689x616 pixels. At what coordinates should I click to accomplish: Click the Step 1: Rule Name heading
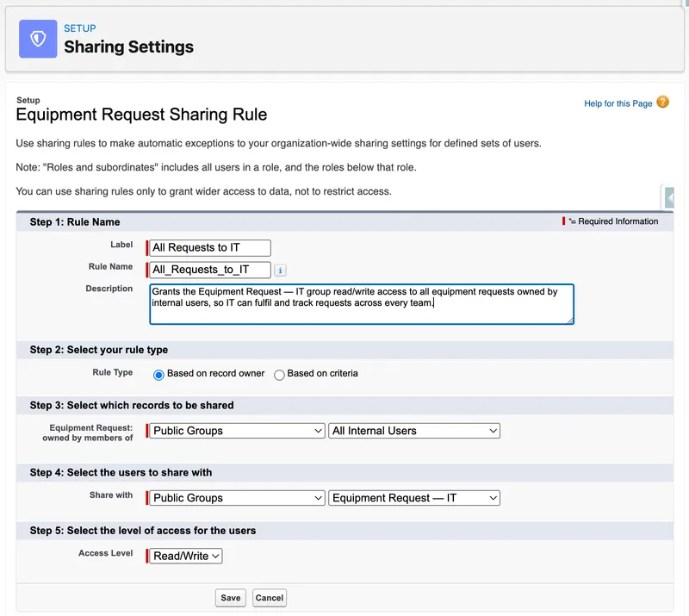click(75, 222)
